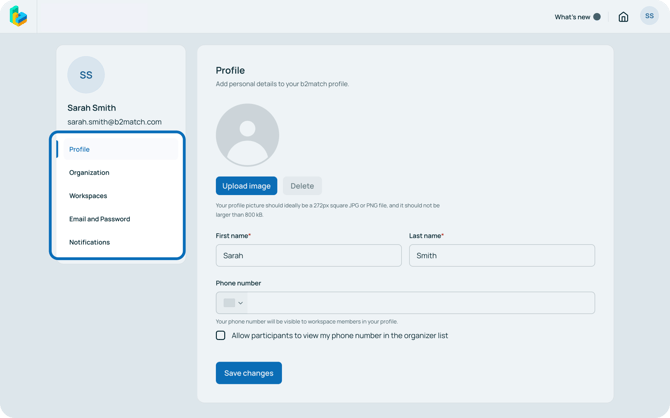This screenshot has height=418, width=670.
Task: Open the Notifications settings page
Action: [89, 242]
